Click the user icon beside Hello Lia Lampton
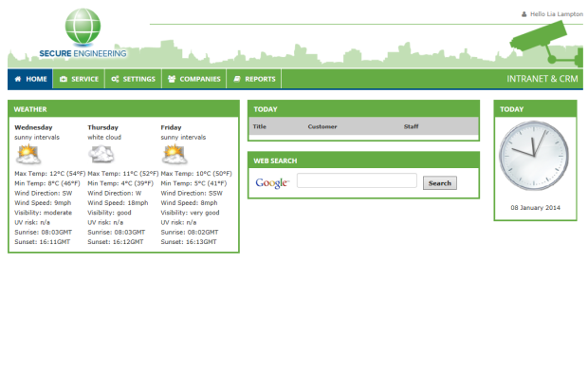 click(524, 14)
